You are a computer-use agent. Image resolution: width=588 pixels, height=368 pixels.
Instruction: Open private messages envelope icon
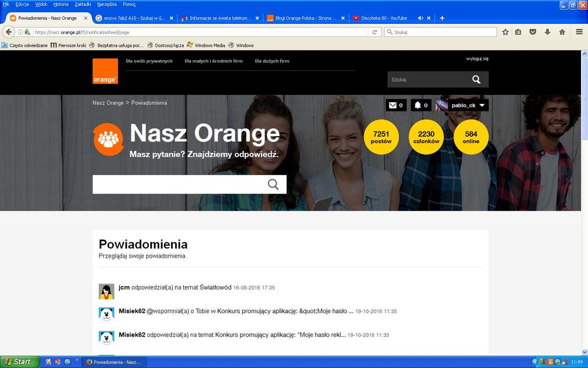392,106
